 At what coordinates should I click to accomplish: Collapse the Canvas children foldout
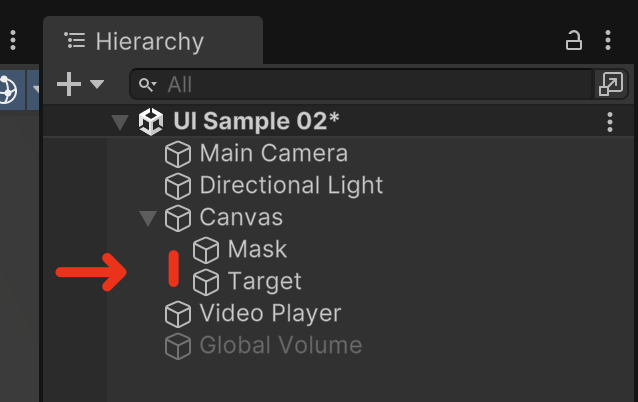pos(148,218)
